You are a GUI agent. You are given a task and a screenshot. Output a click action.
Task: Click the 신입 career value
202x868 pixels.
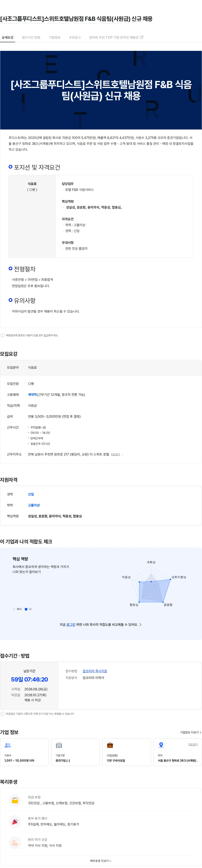31,494
